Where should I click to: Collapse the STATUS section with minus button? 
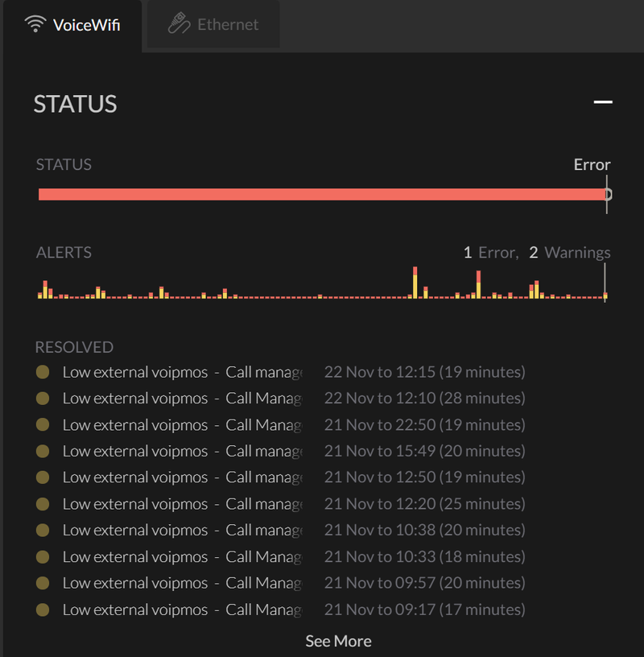pyautogui.click(x=603, y=101)
